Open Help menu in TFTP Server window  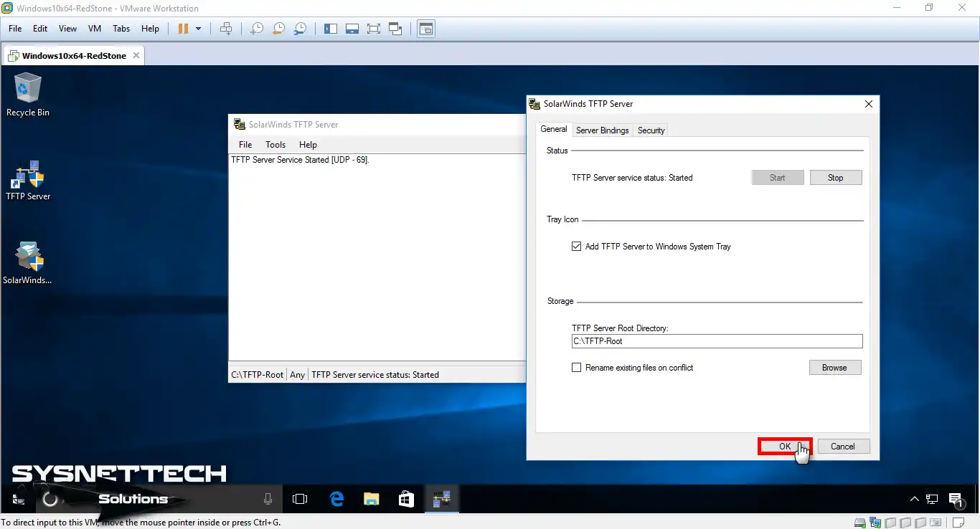click(x=308, y=145)
